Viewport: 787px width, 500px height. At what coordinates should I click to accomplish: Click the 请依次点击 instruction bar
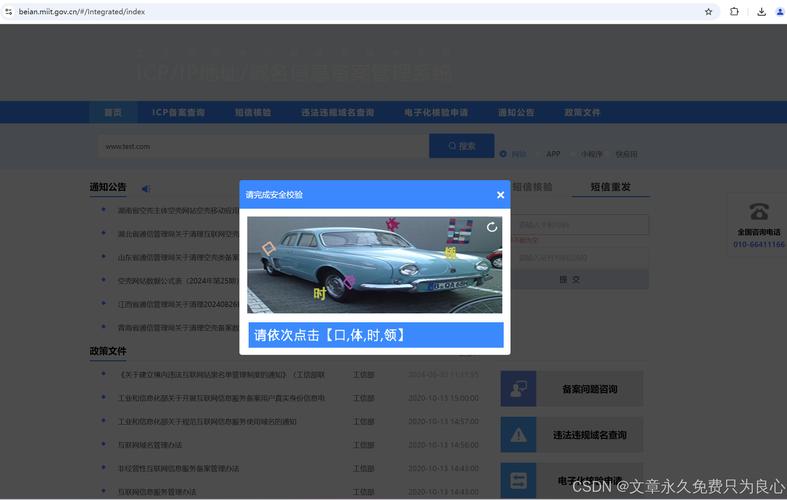coord(376,335)
